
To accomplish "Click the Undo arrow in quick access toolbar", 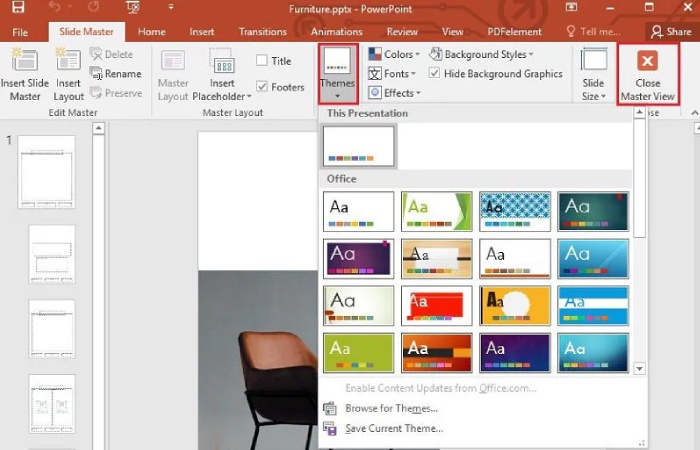I will (x=54, y=7).
